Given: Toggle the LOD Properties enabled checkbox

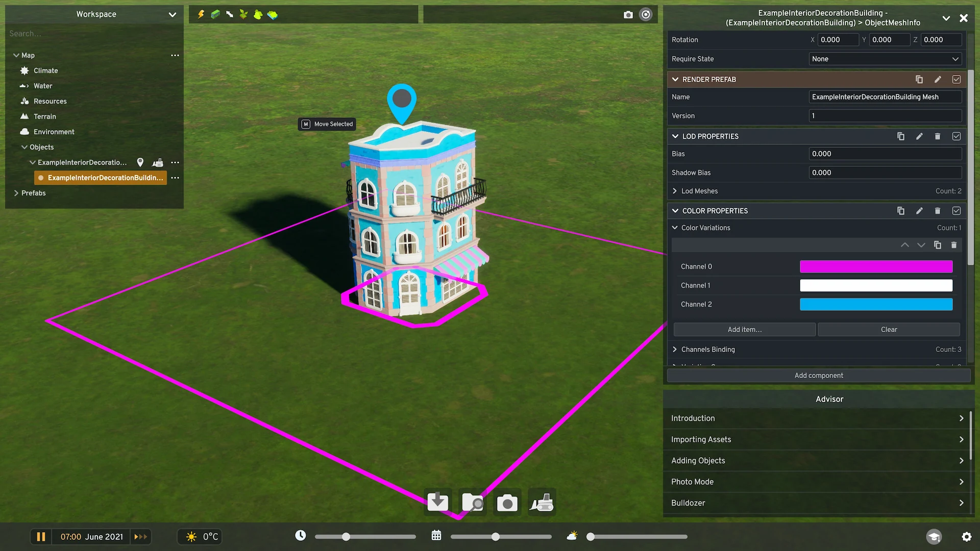Looking at the screenshot, I should pos(957,136).
